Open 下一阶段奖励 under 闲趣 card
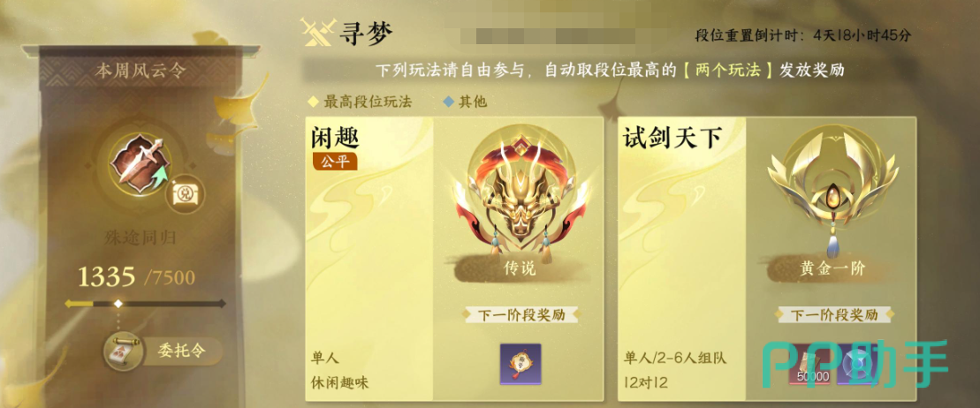This screenshot has width=980, height=408. tap(521, 315)
